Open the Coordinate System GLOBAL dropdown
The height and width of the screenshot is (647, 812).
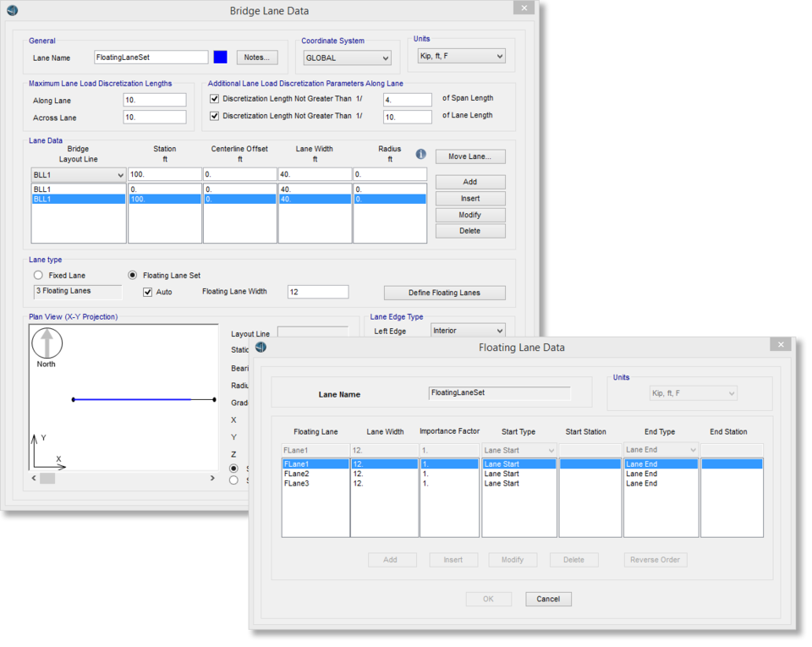click(x=348, y=58)
